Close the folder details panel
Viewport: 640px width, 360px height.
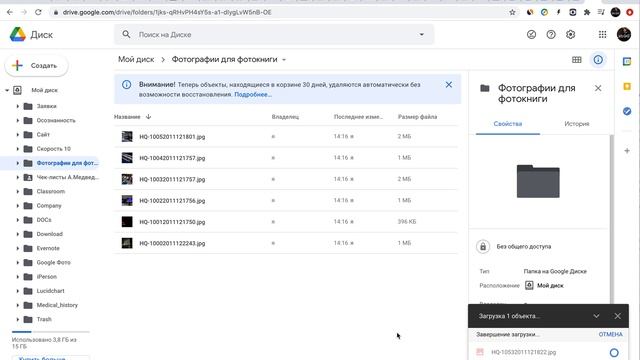click(x=598, y=88)
